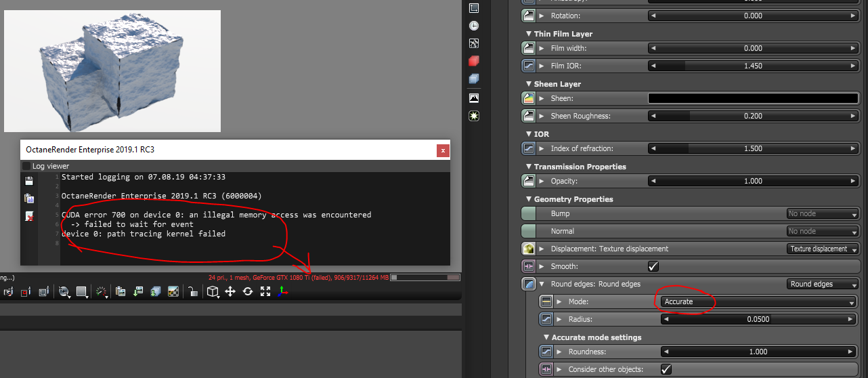Collapse the Sheen Layer section
The image size is (868, 378).
529,84
